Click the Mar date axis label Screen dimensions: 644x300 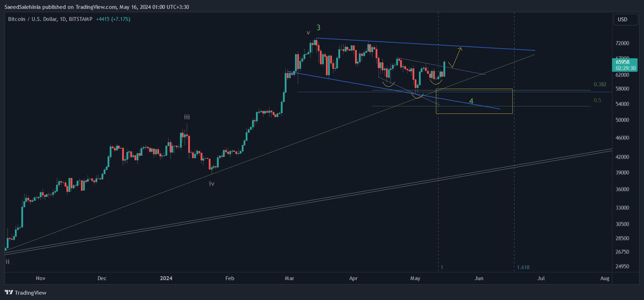point(289,278)
